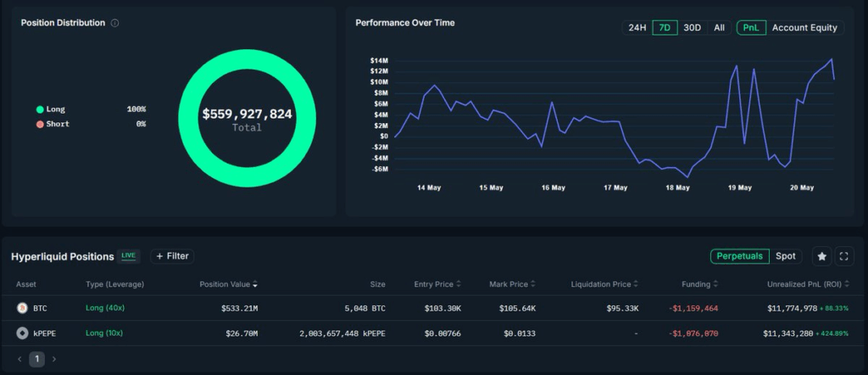Click the Position Distribution info icon
This screenshot has width=868, height=375.
[x=115, y=23]
